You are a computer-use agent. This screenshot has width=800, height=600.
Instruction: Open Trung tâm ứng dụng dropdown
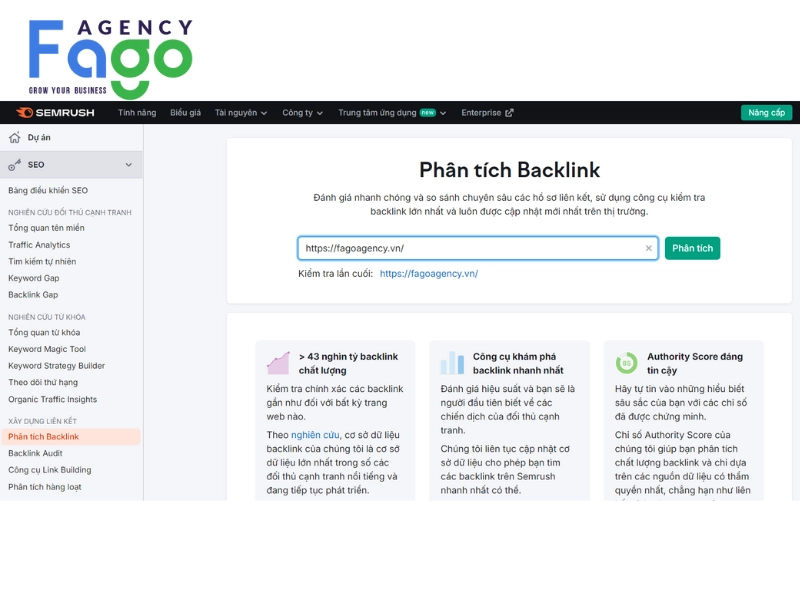(x=392, y=113)
